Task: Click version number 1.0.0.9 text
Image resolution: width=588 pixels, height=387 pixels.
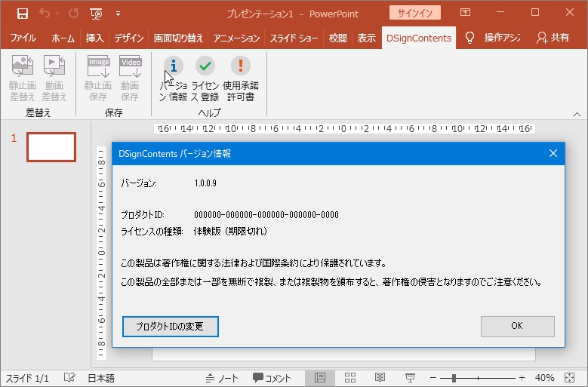Action: pyautogui.click(x=205, y=183)
